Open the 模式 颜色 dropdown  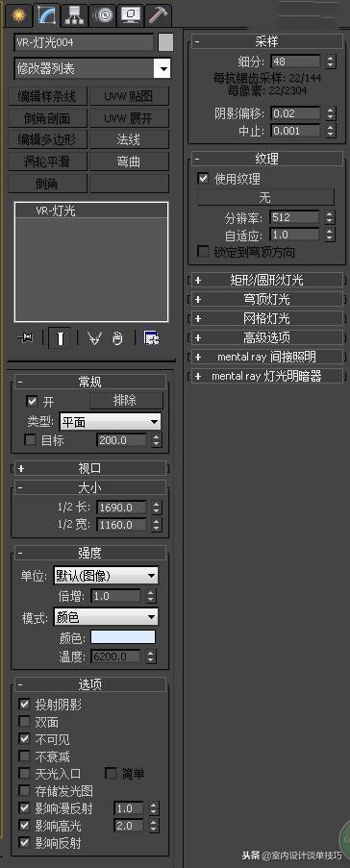click(105, 617)
